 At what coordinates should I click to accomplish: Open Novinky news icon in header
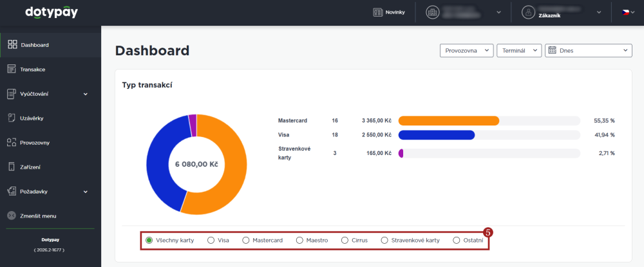click(377, 12)
